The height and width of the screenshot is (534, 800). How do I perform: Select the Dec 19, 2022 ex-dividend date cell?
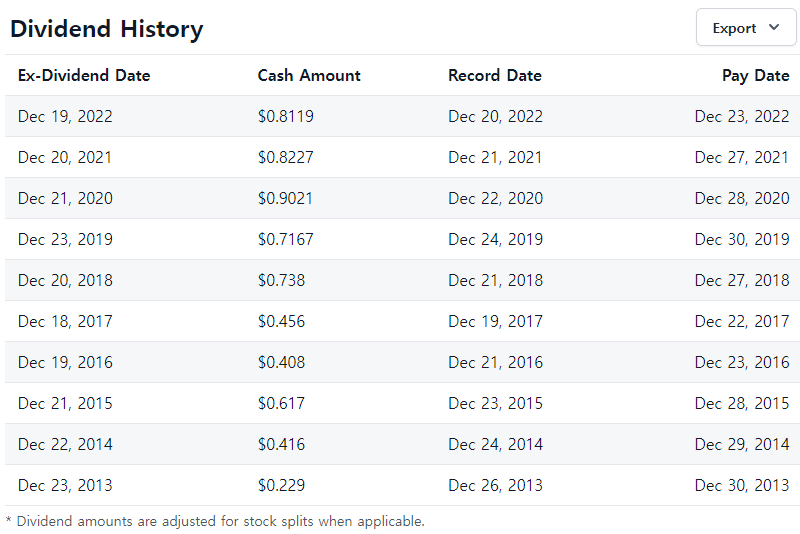(x=65, y=116)
